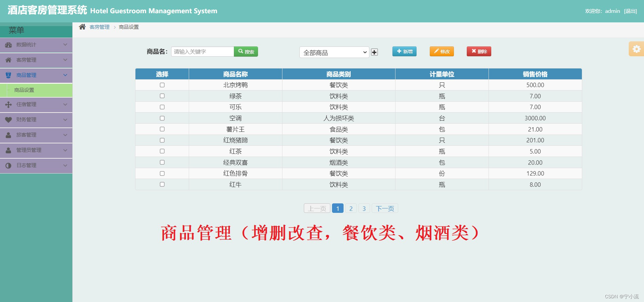
Task: Click the 客房管理 breadcrumb link
Action: pos(99,27)
